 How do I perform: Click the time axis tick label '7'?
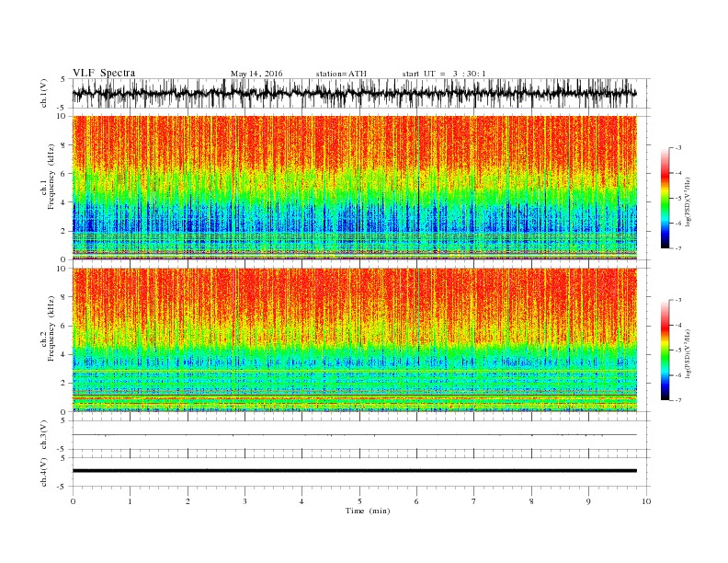pos(474,501)
